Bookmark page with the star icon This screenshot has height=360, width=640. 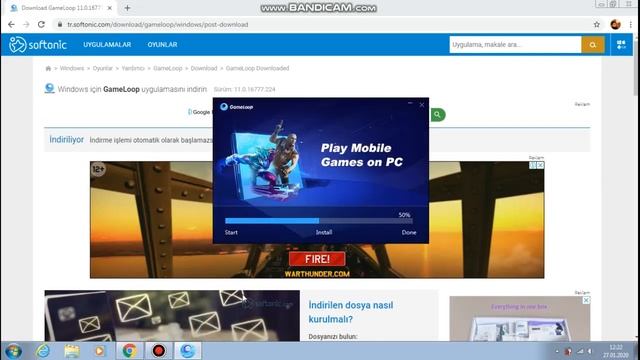tap(597, 24)
